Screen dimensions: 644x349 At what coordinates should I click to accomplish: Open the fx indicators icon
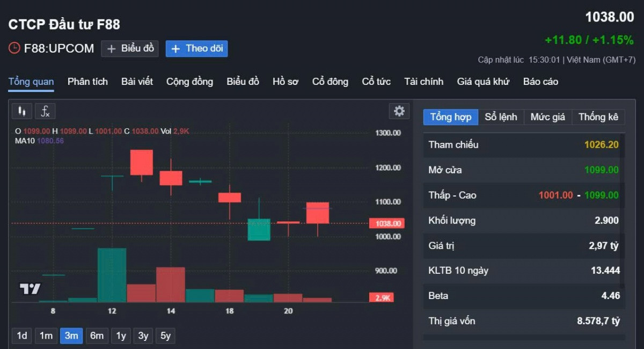(46, 111)
